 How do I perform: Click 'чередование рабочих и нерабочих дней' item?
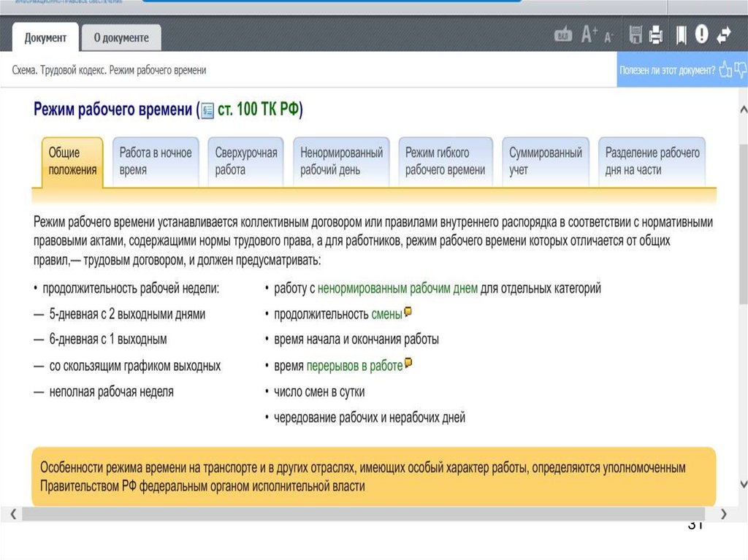coord(370,418)
